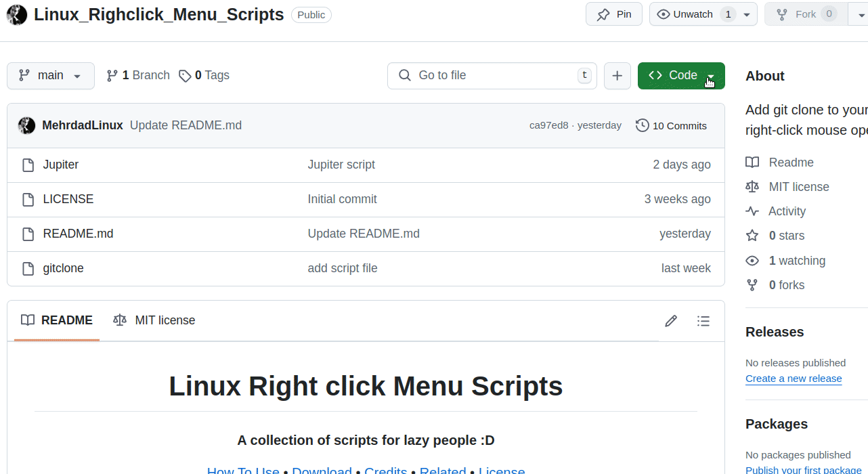Viewport: 868px width, 474px height.
Task: Open the latest commit message Update README.md
Action: 186,125
